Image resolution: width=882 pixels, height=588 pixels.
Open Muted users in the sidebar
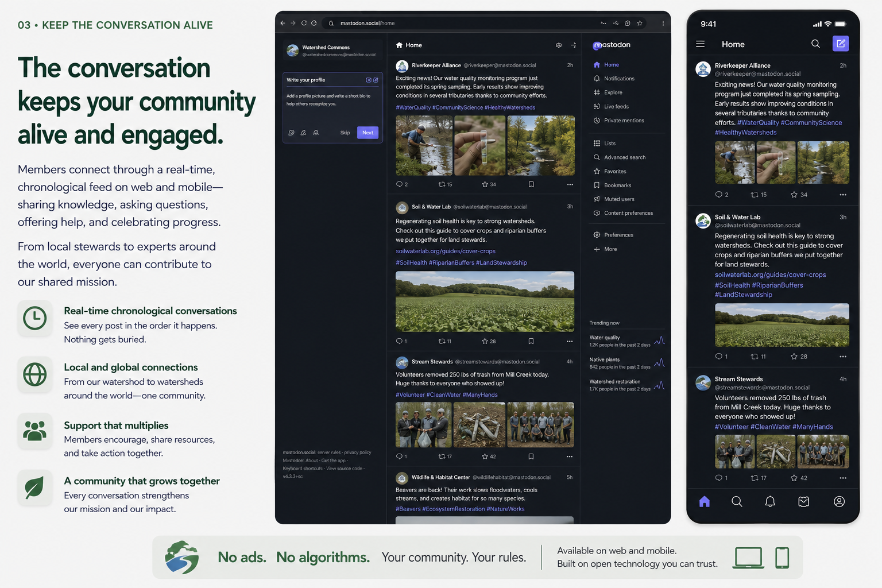tap(614, 199)
